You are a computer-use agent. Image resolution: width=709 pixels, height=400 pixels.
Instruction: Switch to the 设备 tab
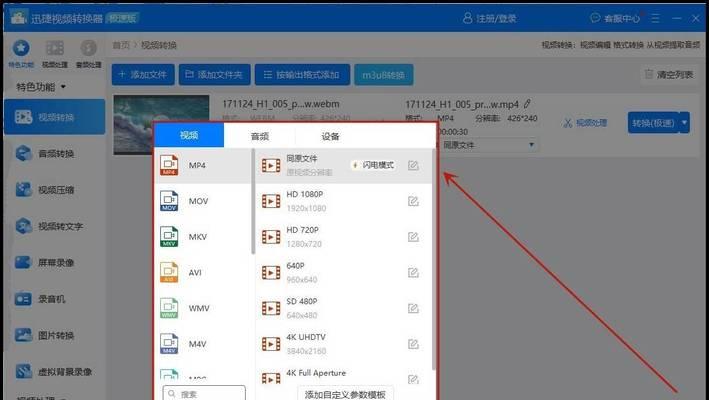click(x=330, y=136)
